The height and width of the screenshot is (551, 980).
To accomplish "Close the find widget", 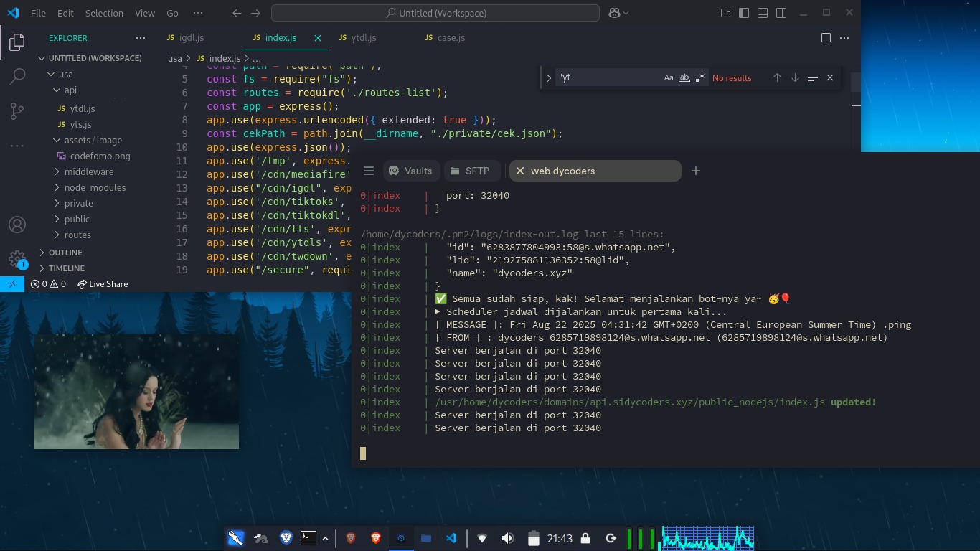I will click(x=830, y=77).
